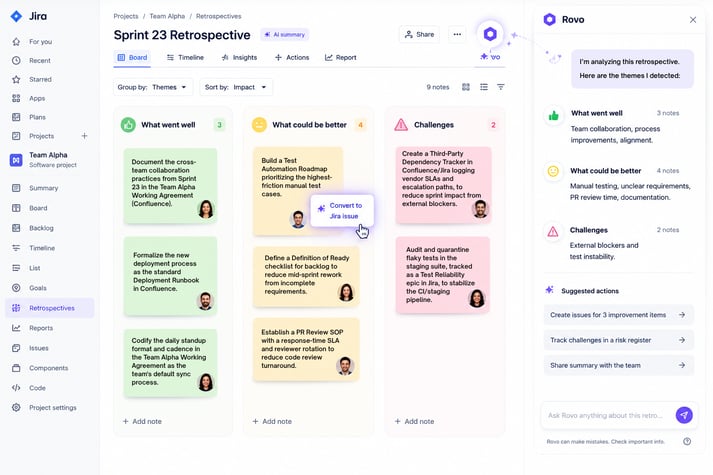This screenshot has height=475, width=713.
Task: Click the Challenges warning triangle column icon
Action: pyautogui.click(x=401, y=125)
